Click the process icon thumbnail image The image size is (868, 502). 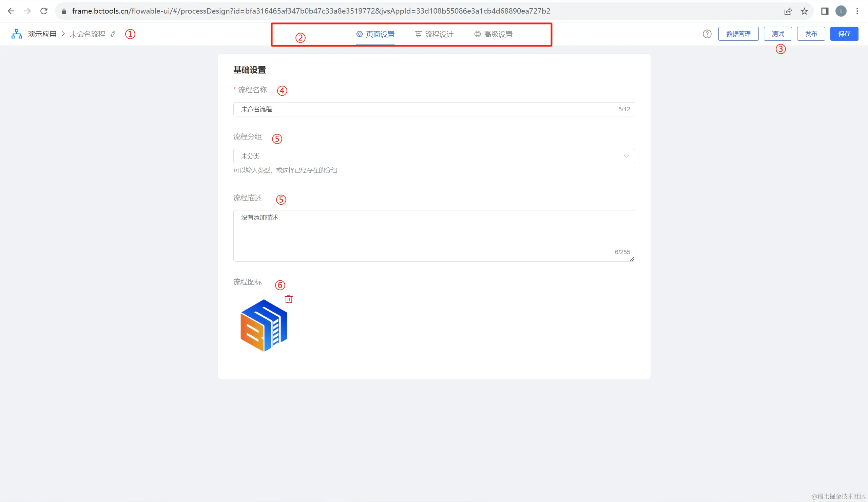tap(264, 326)
